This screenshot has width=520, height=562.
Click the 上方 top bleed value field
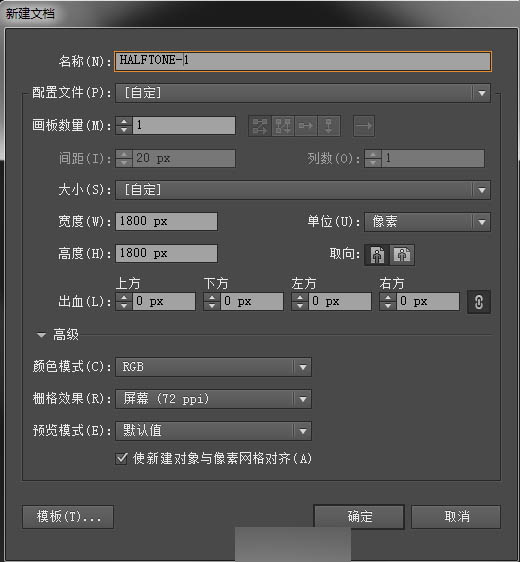pyautogui.click(x=164, y=301)
